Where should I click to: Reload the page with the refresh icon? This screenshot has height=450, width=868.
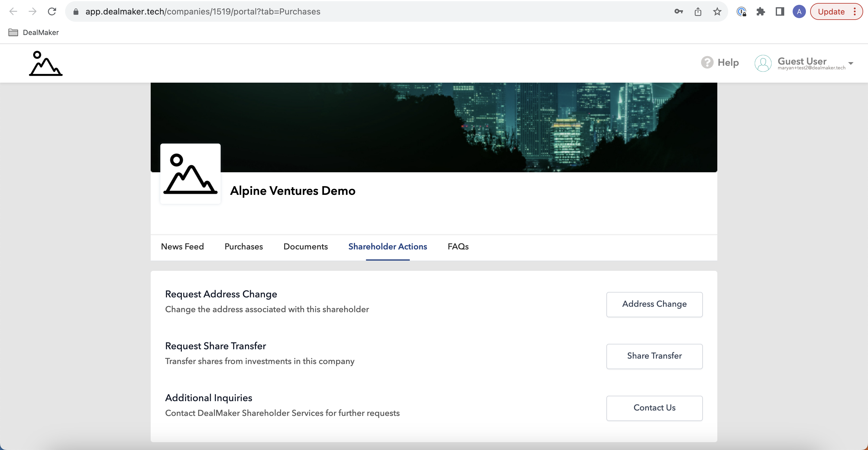[x=52, y=11]
